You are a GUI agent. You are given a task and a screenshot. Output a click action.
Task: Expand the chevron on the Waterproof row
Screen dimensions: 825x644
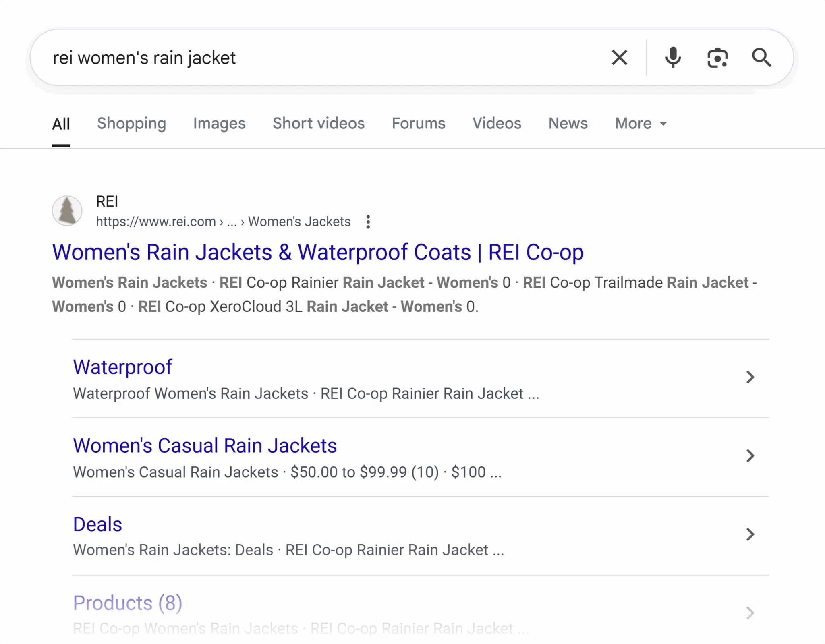(x=750, y=377)
